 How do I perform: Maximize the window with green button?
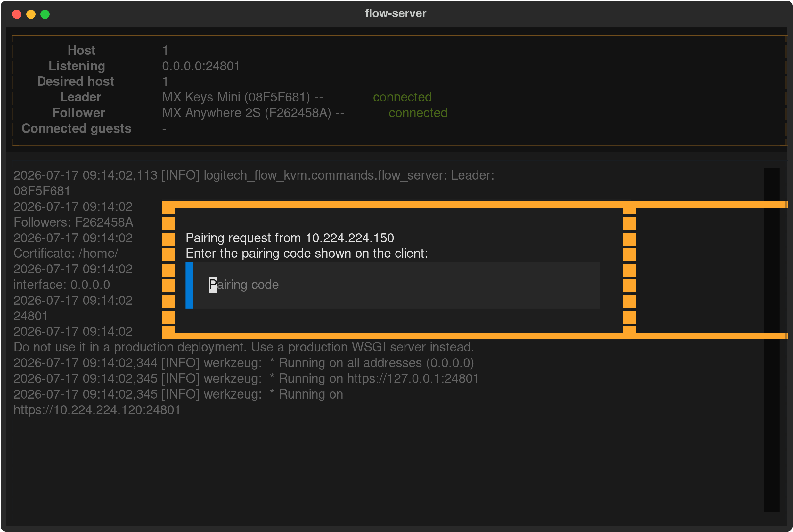(x=45, y=14)
